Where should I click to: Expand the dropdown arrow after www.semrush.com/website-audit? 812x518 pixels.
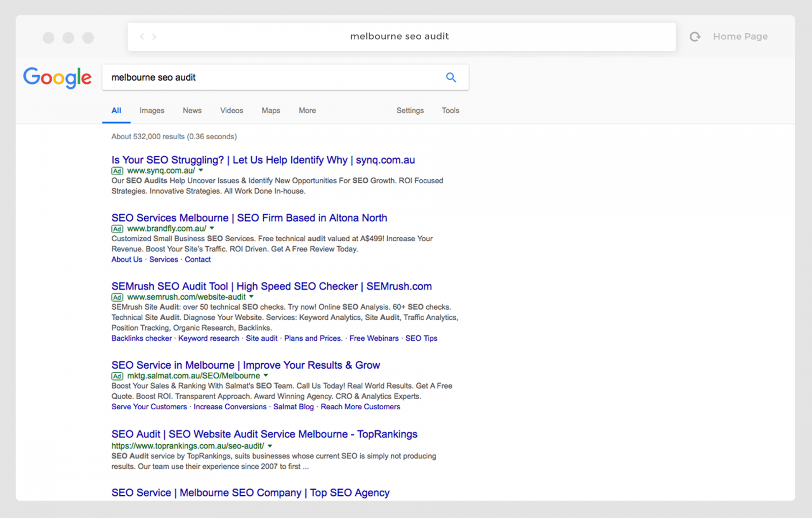click(251, 297)
